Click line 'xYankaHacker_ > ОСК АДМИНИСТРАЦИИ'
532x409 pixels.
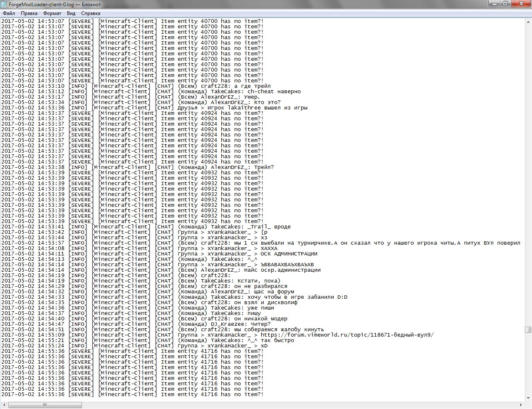(159, 254)
